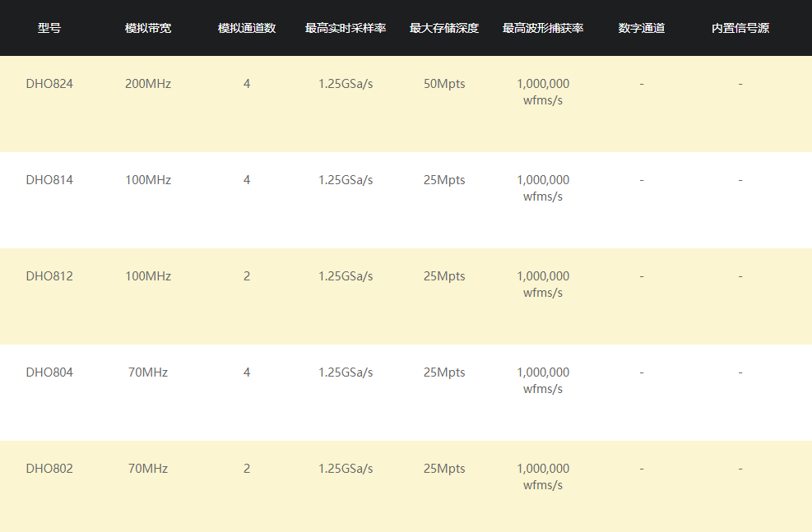Click the 模拟通道数 header
The height and width of the screenshot is (532, 812).
point(247,28)
